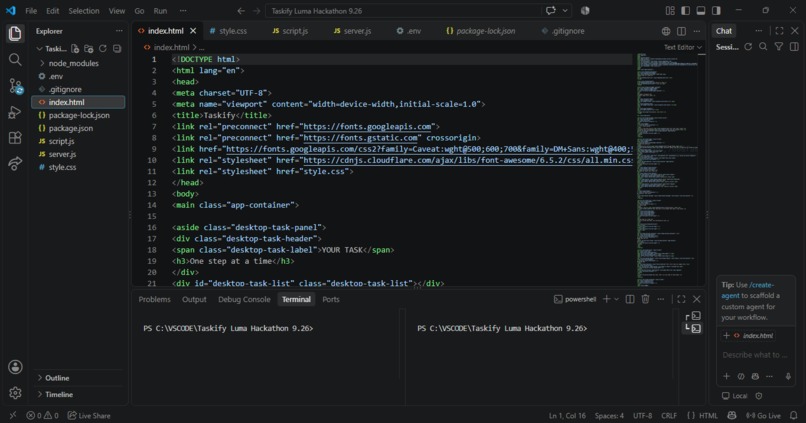Open the new terminal profile dropdown arrow
The image size is (806, 423).
click(x=617, y=299)
